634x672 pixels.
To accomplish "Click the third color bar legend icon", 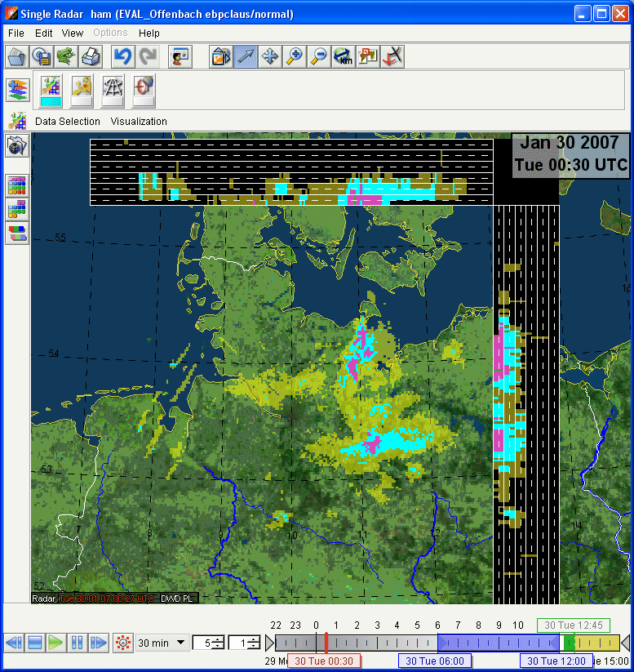I will point(17,234).
